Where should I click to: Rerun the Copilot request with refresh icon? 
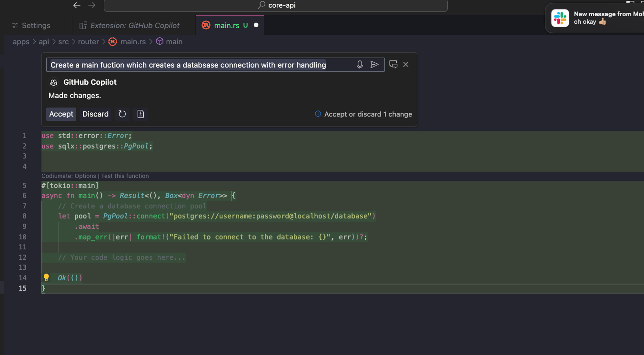[122, 114]
